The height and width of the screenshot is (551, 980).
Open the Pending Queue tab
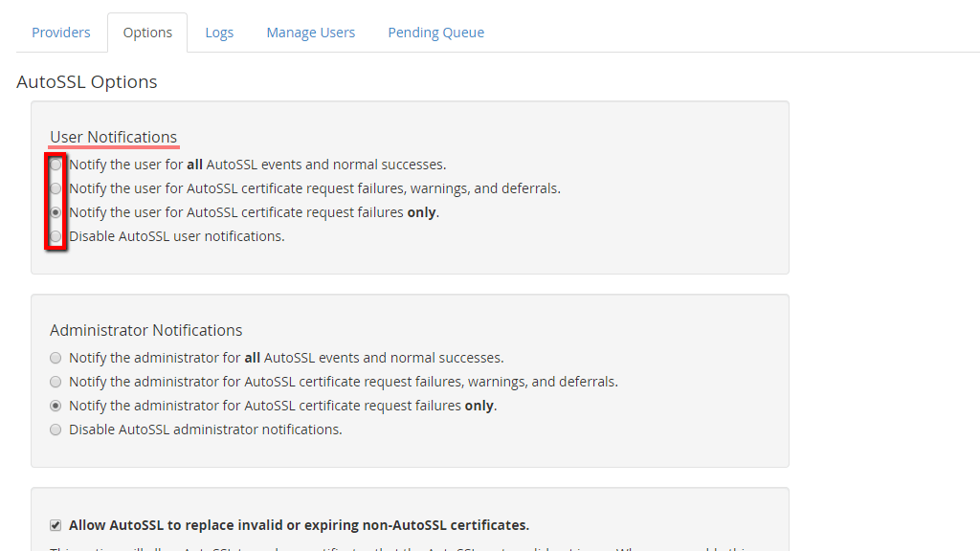point(435,32)
